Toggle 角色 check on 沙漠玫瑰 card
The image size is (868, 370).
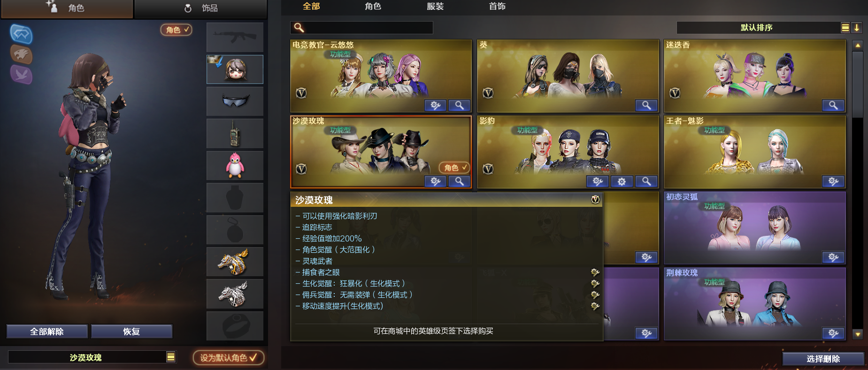pos(454,167)
